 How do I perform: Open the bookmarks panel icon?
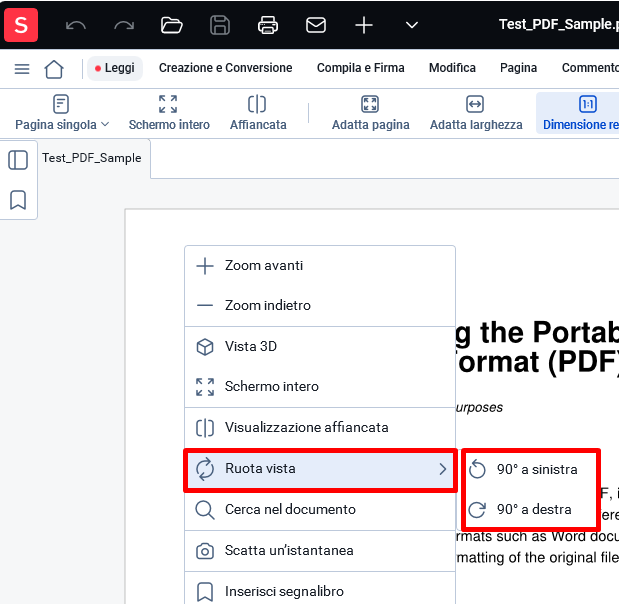pyautogui.click(x=18, y=200)
